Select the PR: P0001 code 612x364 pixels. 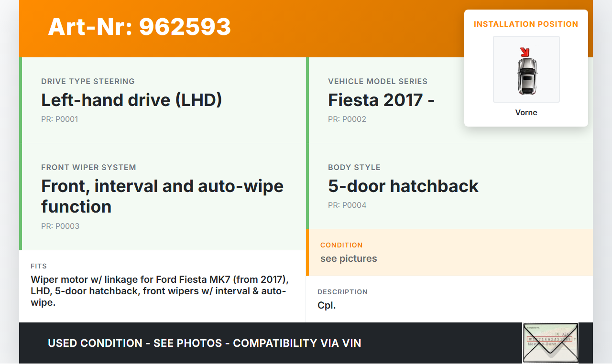60,119
